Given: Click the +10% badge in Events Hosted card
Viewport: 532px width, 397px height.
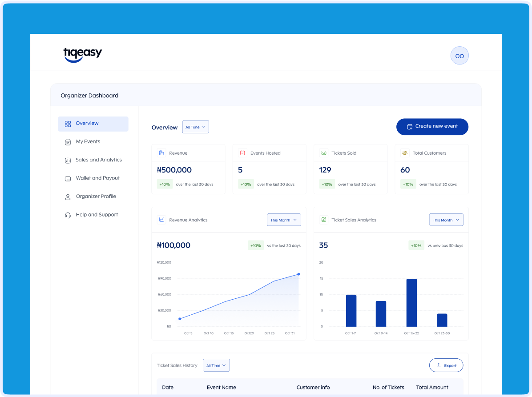Looking at the screenshot, I should 246,184.
